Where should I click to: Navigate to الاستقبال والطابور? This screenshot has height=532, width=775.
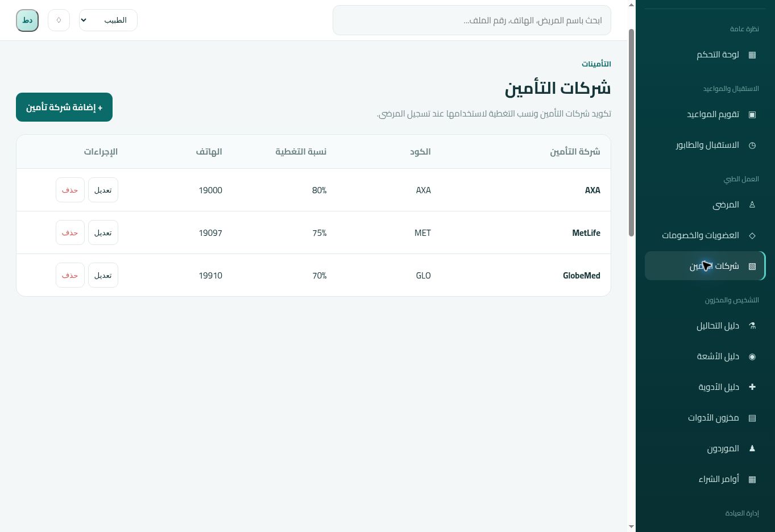tap(705, 146)
